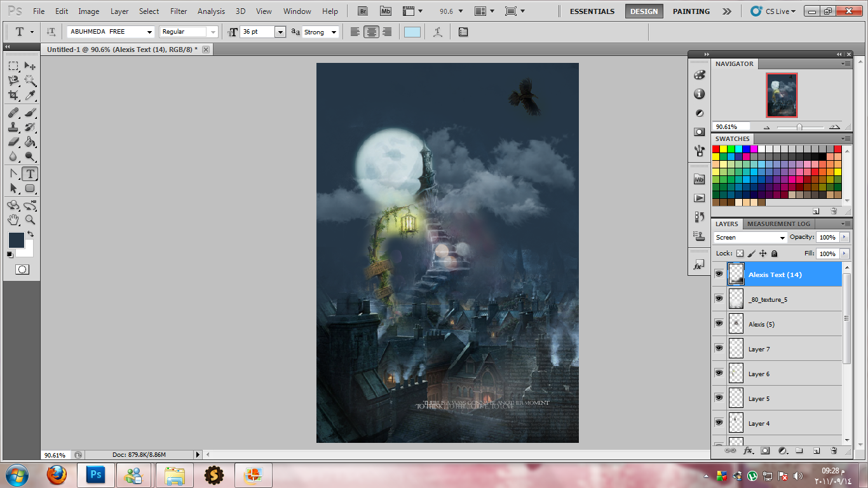Select the Hand tool

point(13,220)
